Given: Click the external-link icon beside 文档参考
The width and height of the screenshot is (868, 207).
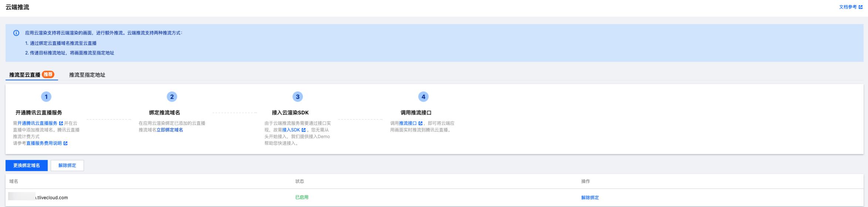Looking at the screenshot, I should coord(861,7).
